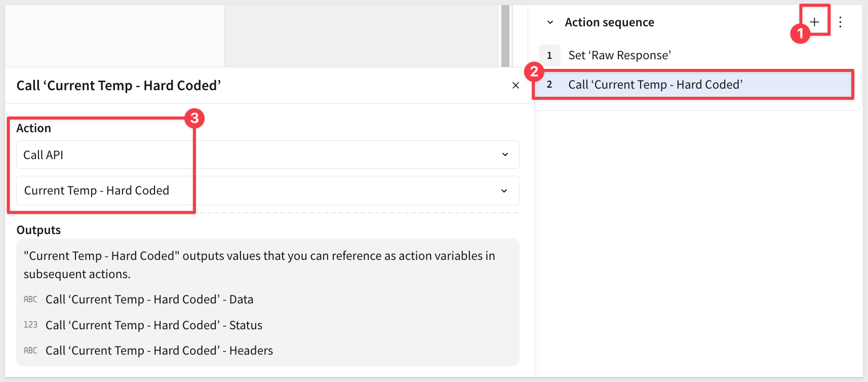This screenshot has height=382, width=868.
Task: Click the step 1 number badge
Action: (549, 55)
